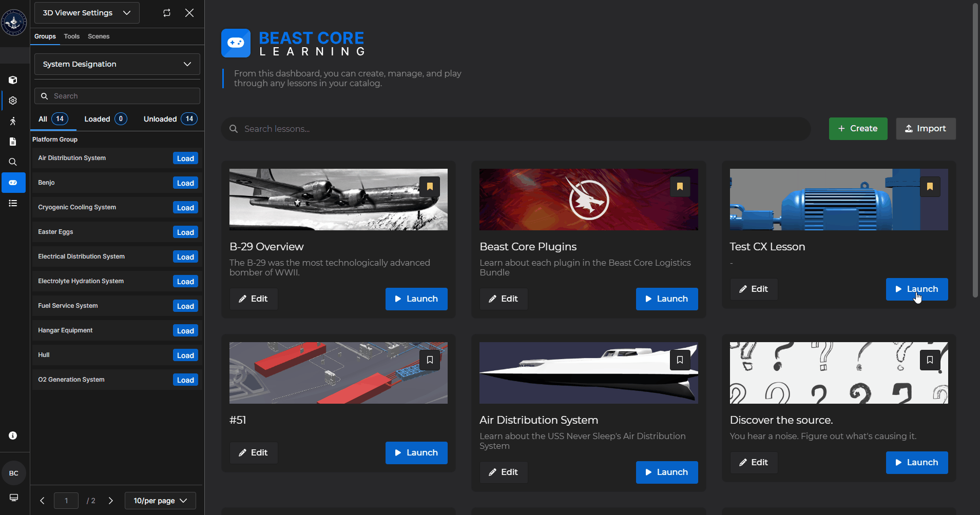Toggle bookmark on Beast Core Plugins lesson
Screen dimensions: 980x515
680,187
